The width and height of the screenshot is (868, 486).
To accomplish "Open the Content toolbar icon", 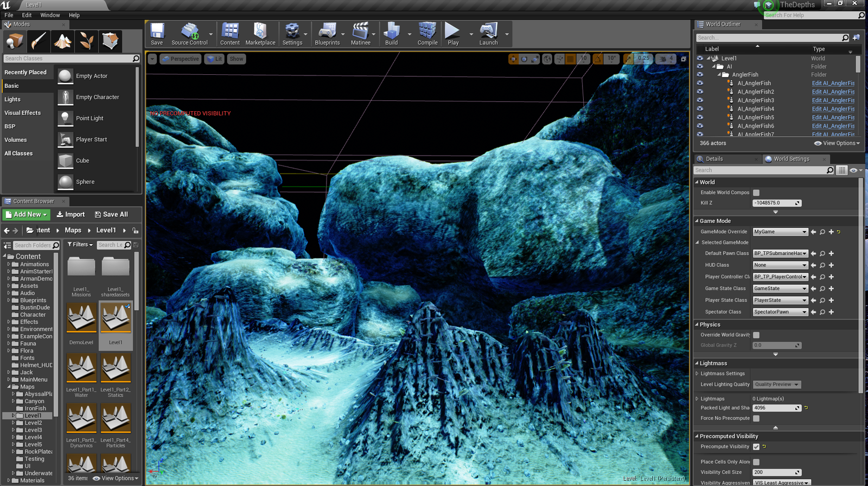I will point(230,34).
